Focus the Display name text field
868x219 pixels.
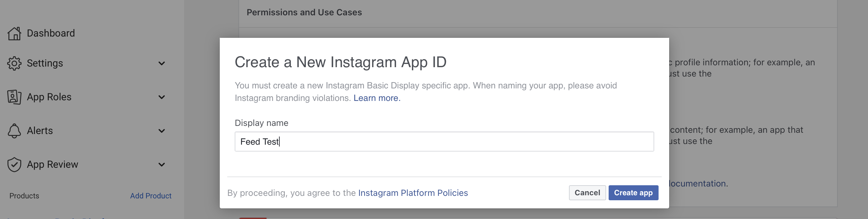(x=444, y=142)
